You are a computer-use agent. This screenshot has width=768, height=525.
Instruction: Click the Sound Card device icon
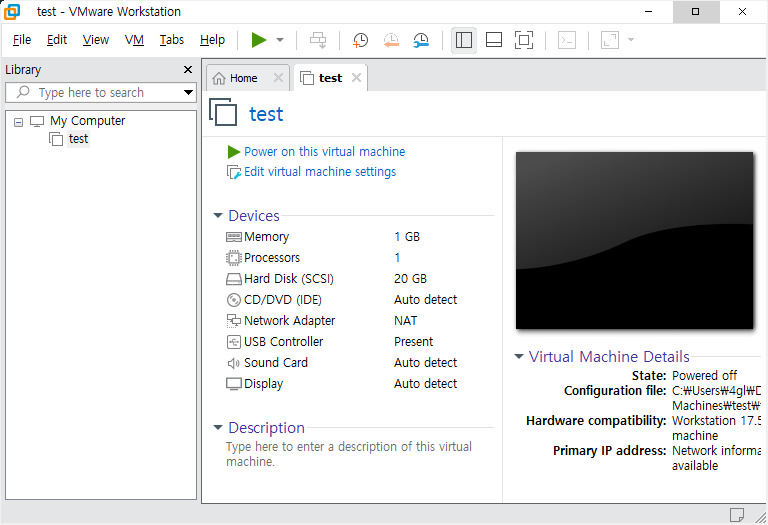point(233,363)
